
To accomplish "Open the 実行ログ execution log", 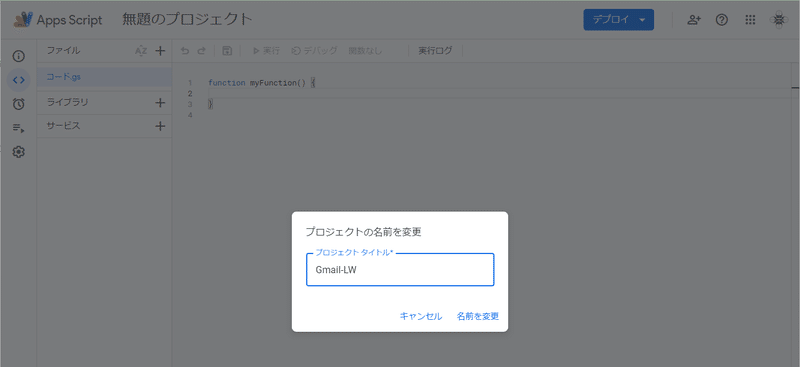I will click(x=435, y=51).
